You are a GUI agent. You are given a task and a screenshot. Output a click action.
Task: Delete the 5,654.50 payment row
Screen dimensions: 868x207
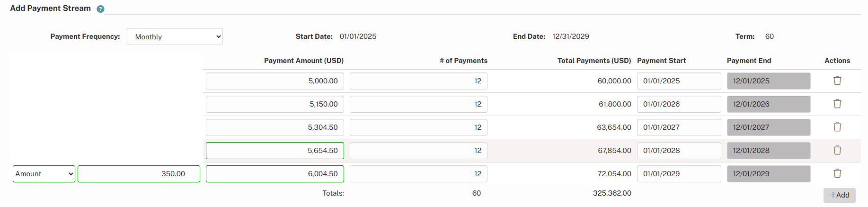tap(837, 150)
